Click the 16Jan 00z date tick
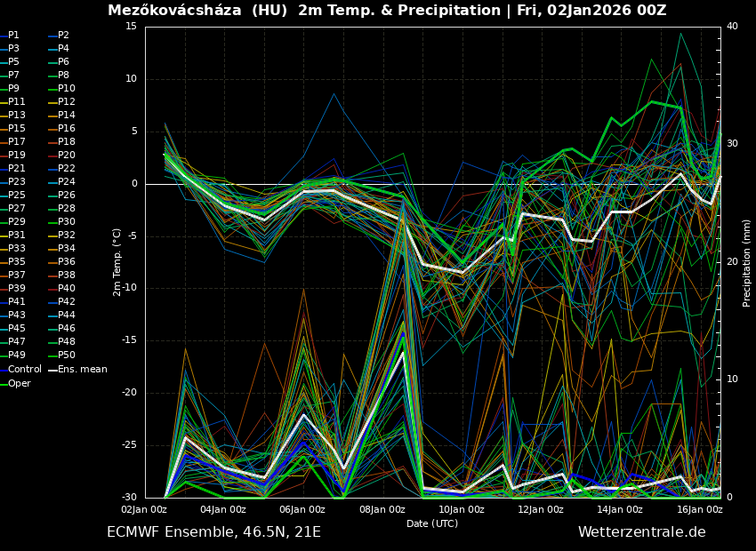Screen dimensions: 756x551 tap(699, 509)
